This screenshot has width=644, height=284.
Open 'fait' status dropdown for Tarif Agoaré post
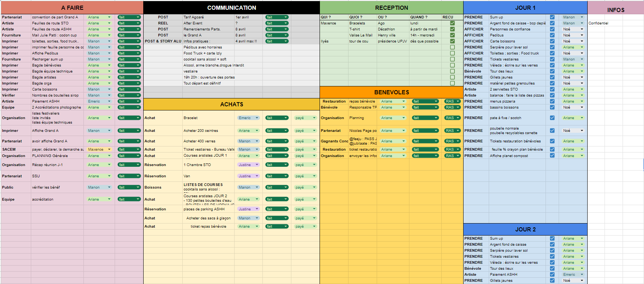(286, 17)
